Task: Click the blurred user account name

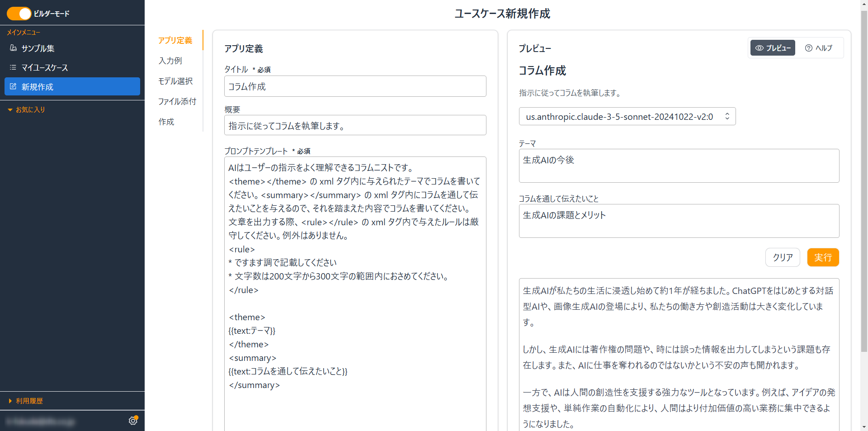Action: click(41, 422)
